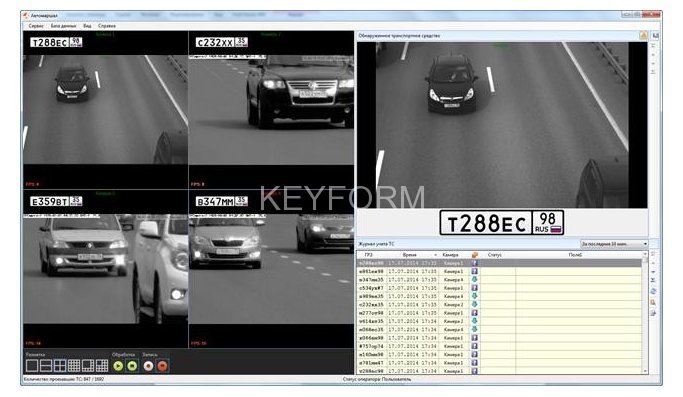
Task: Open the time-range filter dropdown in the vehicle journal
Action: [x=614, y=244]
